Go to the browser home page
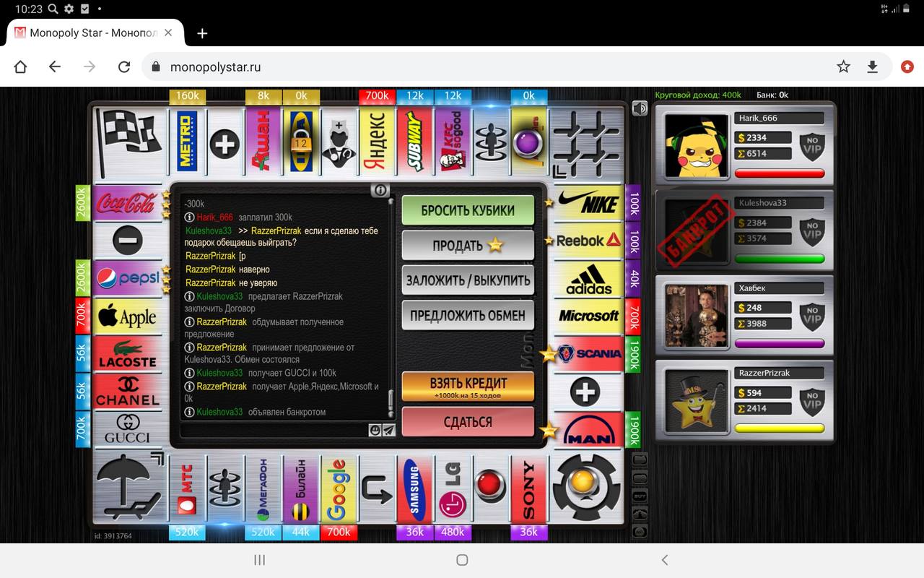924x578 pixels. coord(20,66)
